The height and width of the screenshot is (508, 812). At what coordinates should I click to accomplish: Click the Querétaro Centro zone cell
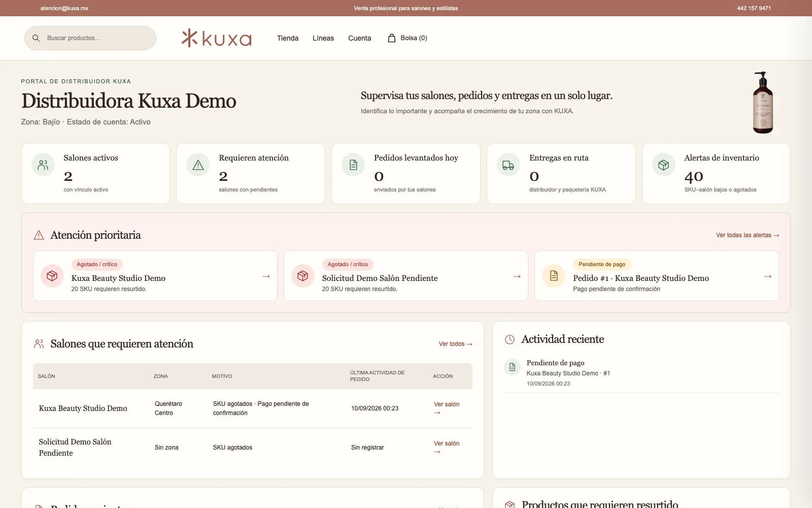click(x=168, y=408)
